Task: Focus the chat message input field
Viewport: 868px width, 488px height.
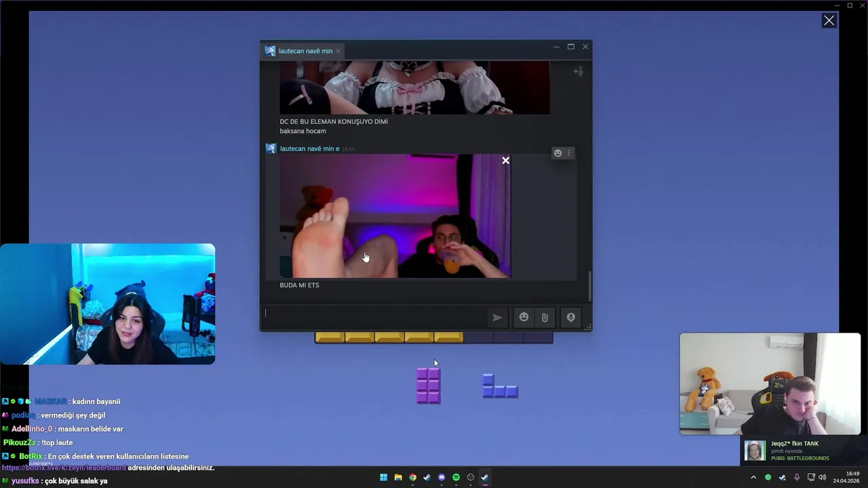Action: [x=374, y=317]
